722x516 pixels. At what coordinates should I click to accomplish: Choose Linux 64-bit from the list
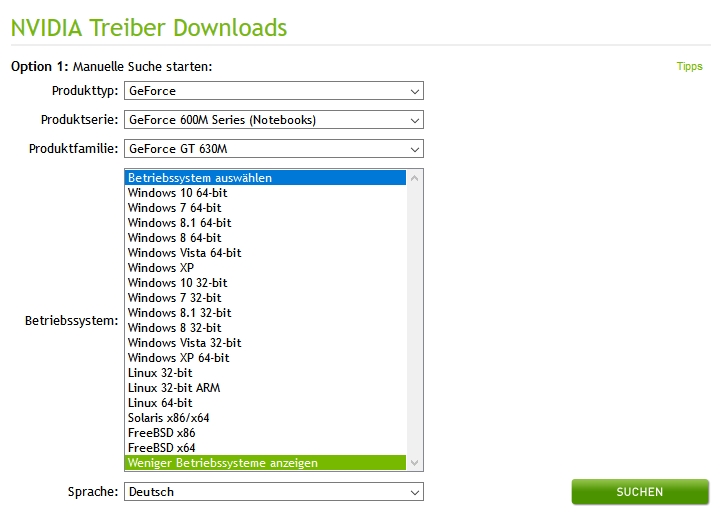(x=265, y=403)
